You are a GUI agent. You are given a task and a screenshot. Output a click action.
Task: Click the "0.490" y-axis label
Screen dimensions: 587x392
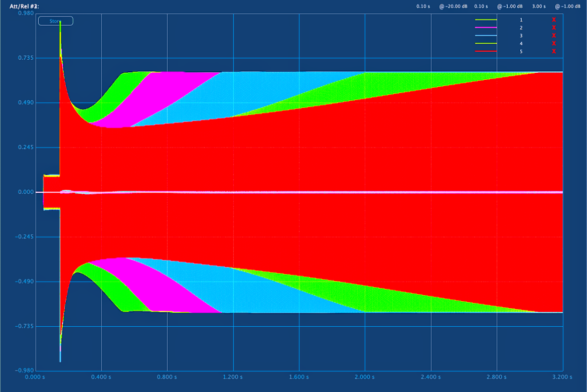pyautogui.click(x=26, y=102)
